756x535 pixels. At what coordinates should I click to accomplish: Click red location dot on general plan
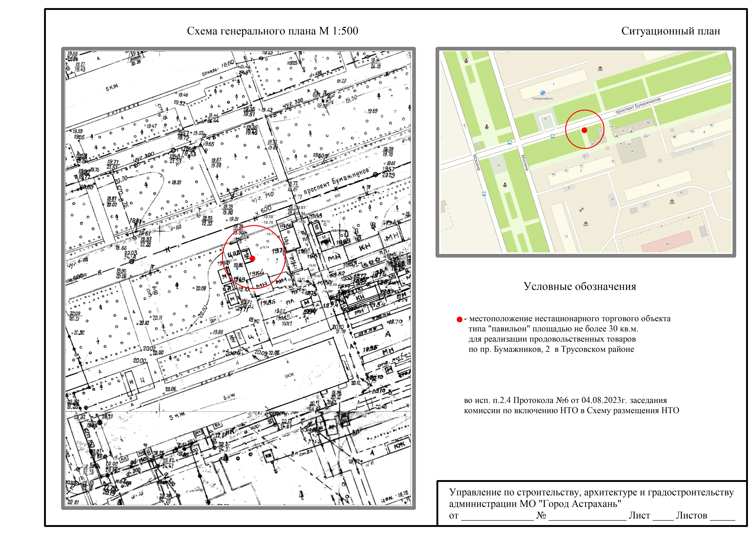(x=252, y=259)
